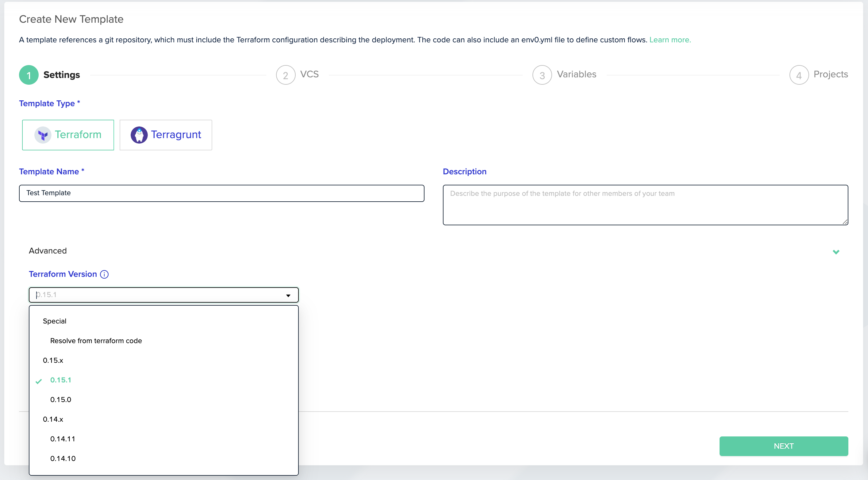Go to step 4 Projects
868x480 pixels.
point(819,75)
